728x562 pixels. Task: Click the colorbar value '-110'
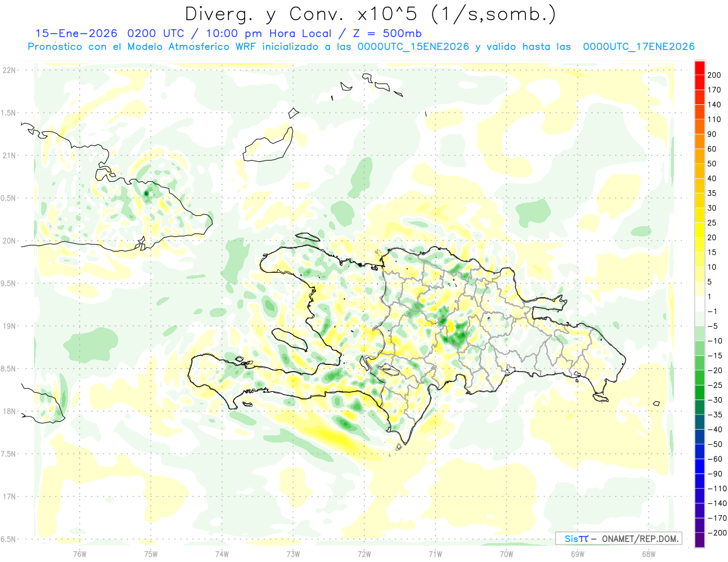click(x=718, y=489)
